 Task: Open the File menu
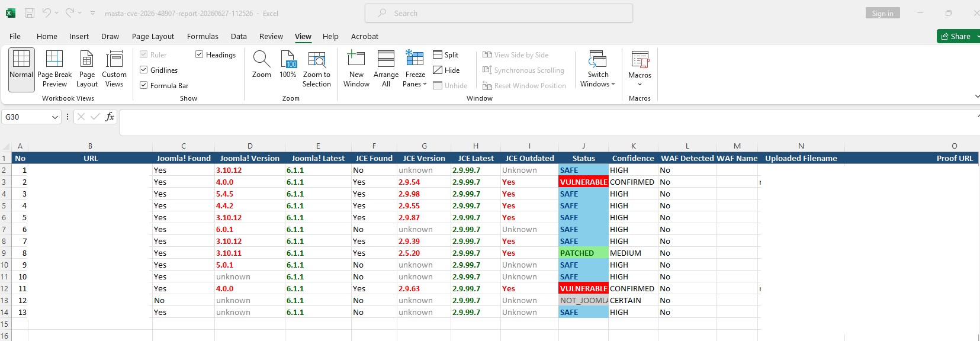click(15, 36)
